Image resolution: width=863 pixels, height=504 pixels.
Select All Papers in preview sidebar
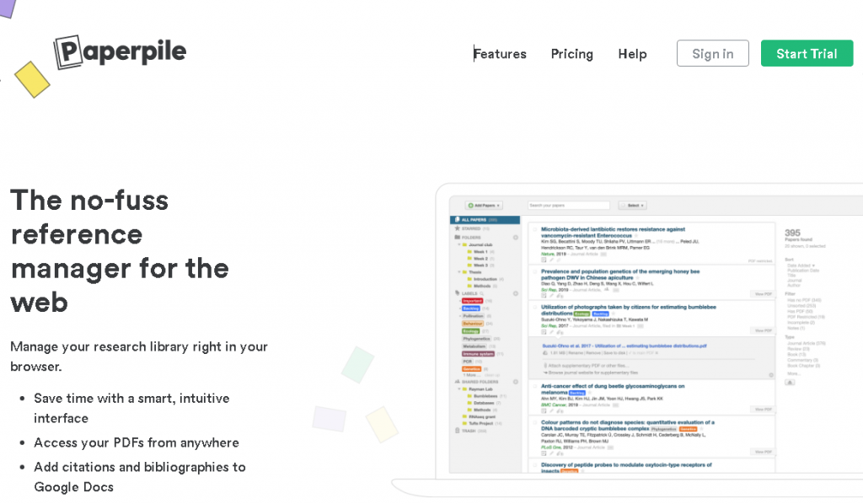coord(485,219)
